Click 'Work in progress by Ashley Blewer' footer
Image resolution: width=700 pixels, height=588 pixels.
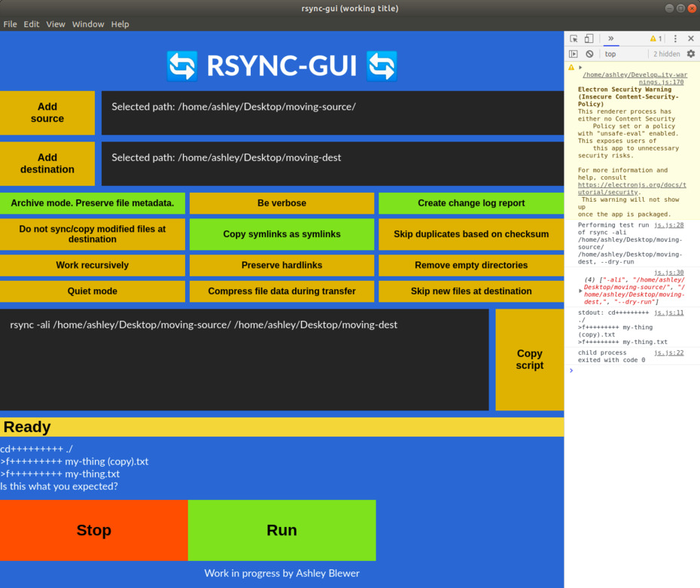(x=282, y=573)
